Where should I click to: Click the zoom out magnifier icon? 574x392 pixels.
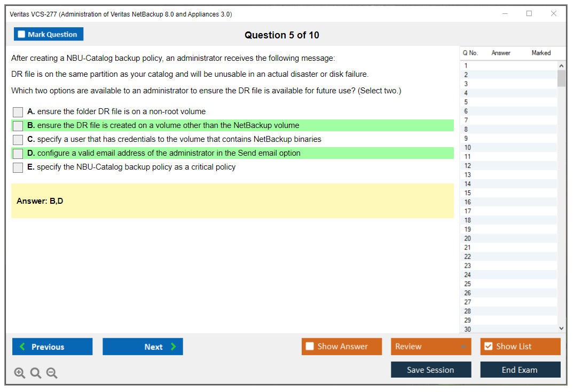(x=52, y=373)
